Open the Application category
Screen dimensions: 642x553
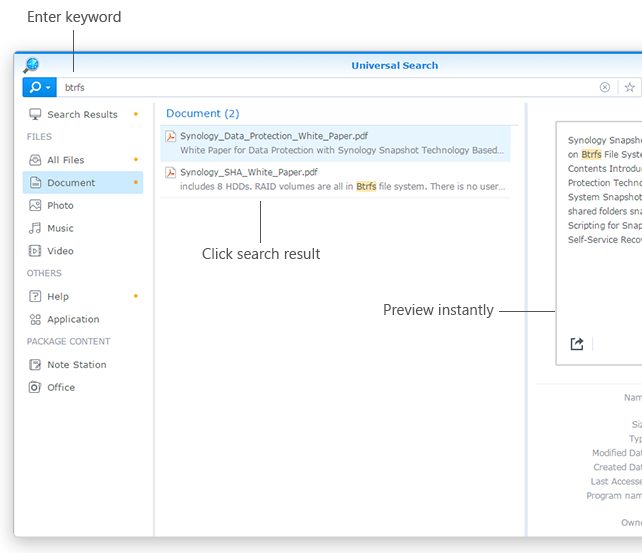(83, 319)
